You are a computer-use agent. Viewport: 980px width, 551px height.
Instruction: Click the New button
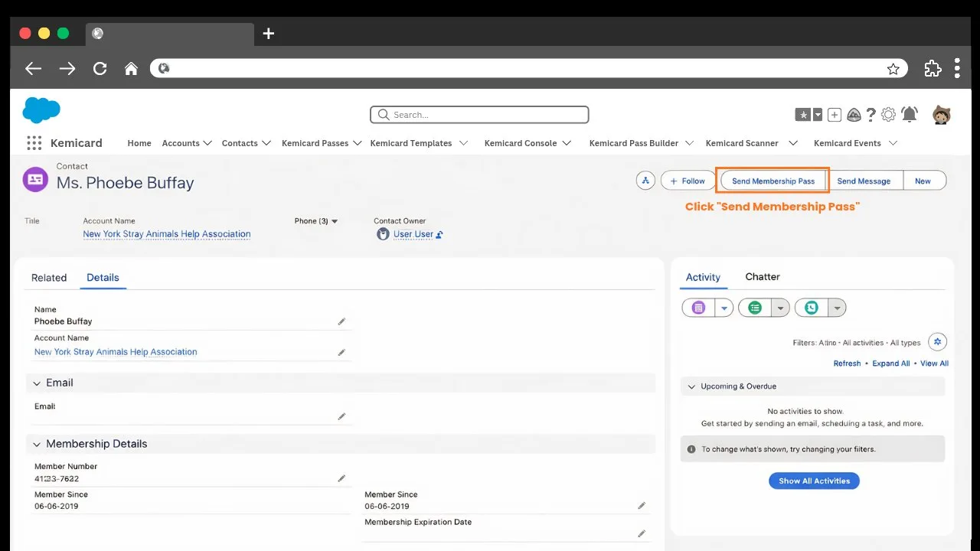(923, 181)
